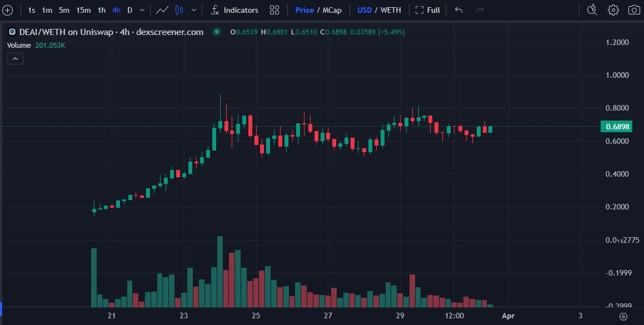This screenshot has width=644, height=325.
Task: Open the chart layout grid icon
Action: point(274,10)
